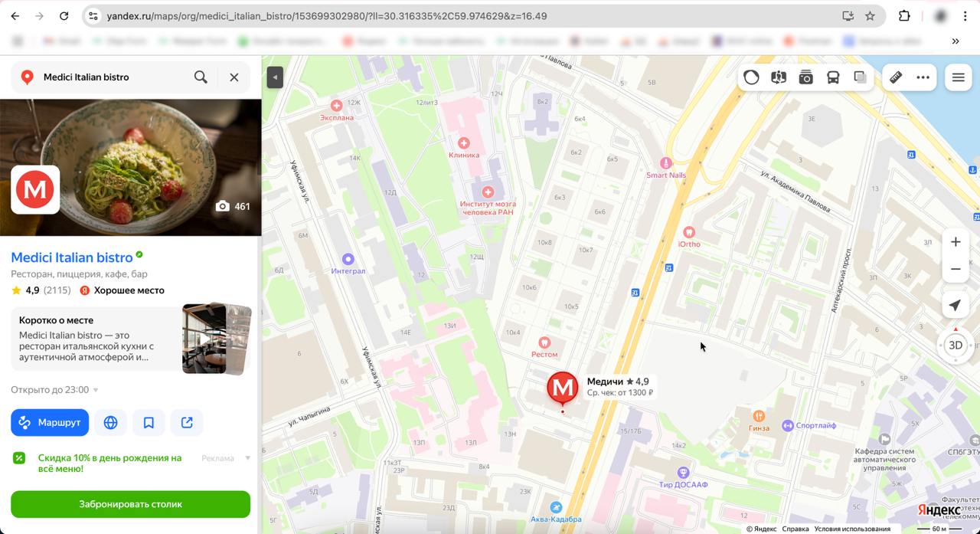Click Забронировать столик button

pyautogui.click(x=130, y=504)
